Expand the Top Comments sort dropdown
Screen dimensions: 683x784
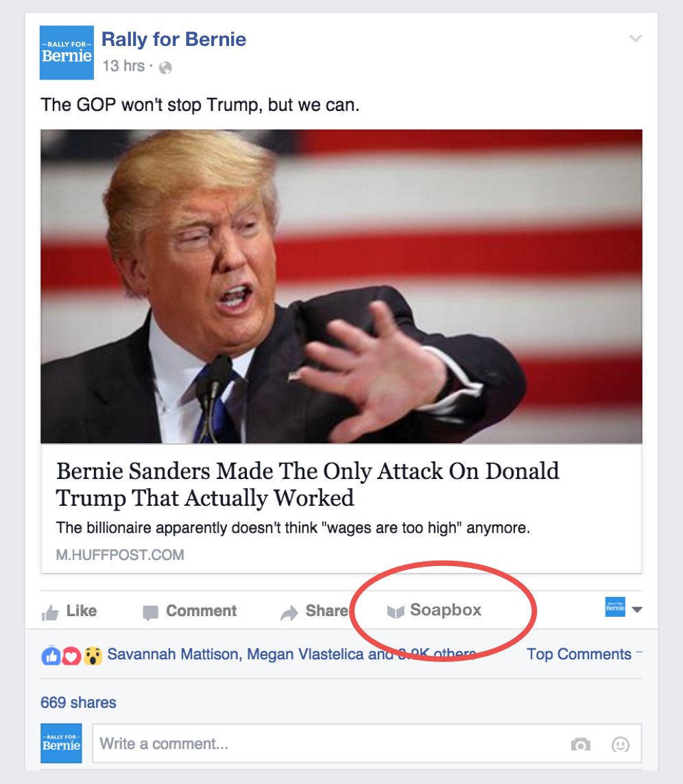584,654
